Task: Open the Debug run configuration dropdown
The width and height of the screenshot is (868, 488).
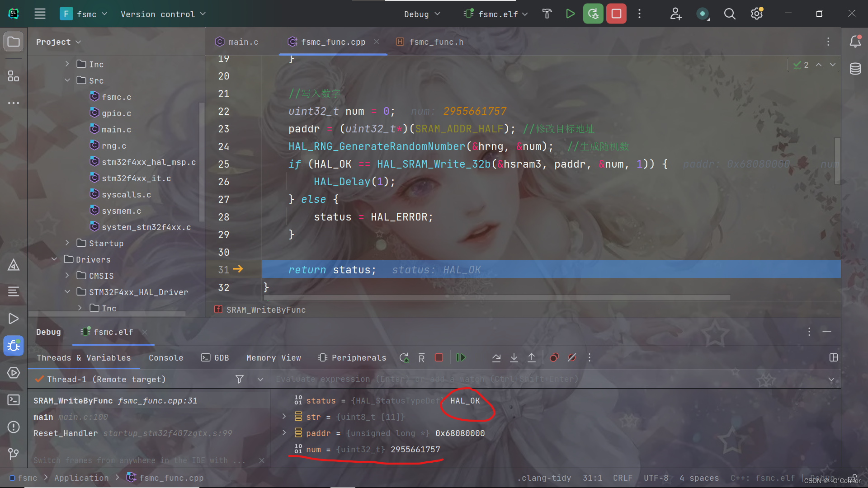Action: 421,14
